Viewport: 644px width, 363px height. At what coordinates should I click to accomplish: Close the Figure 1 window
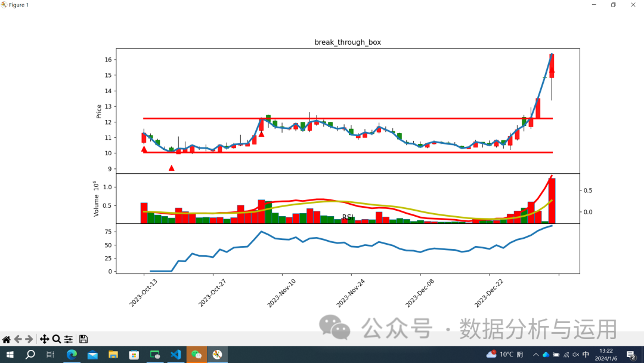click(633, 5)
